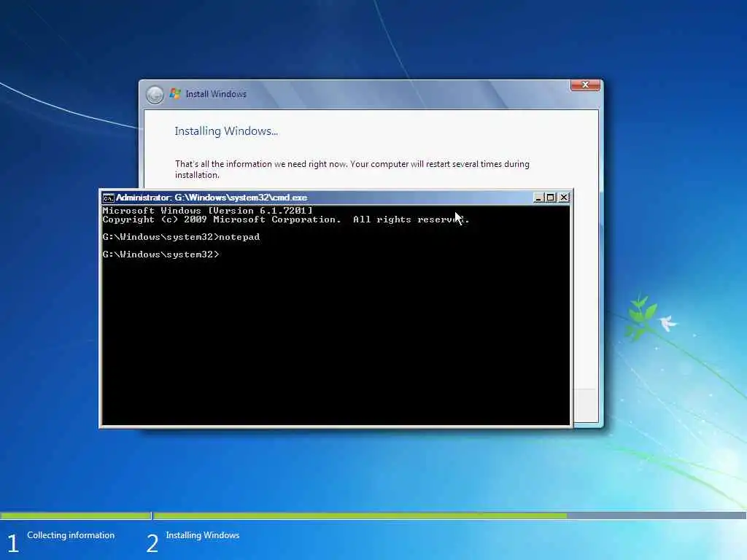Click the 'G:\Windows\system32>notepad' command line

coord(181,237)
